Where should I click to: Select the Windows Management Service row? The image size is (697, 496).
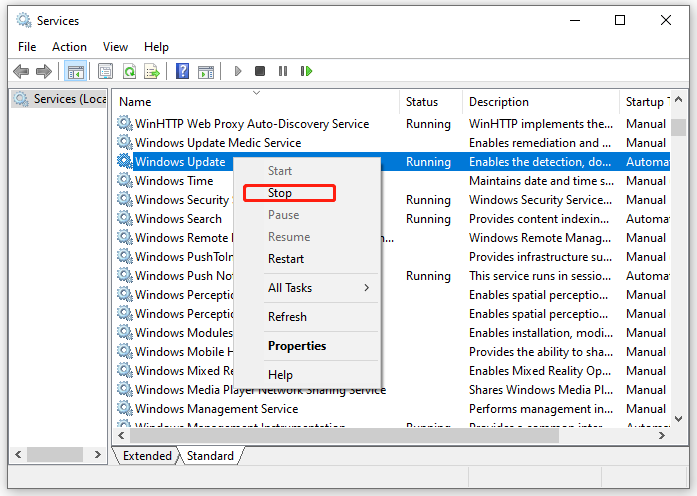coord(216,408)
